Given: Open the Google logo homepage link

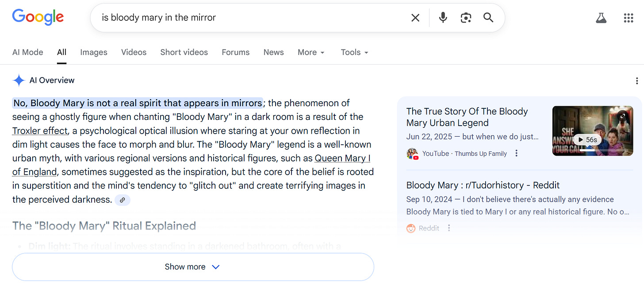Looking at the screenshot, I should click(38, 17).
